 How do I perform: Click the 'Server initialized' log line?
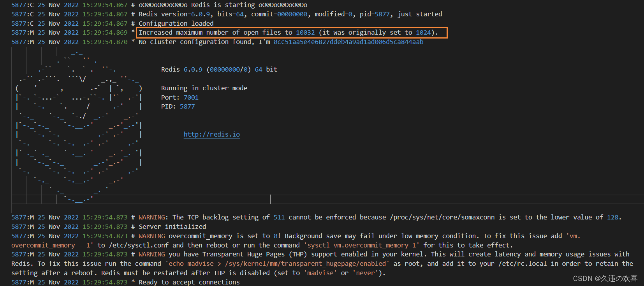172,226
